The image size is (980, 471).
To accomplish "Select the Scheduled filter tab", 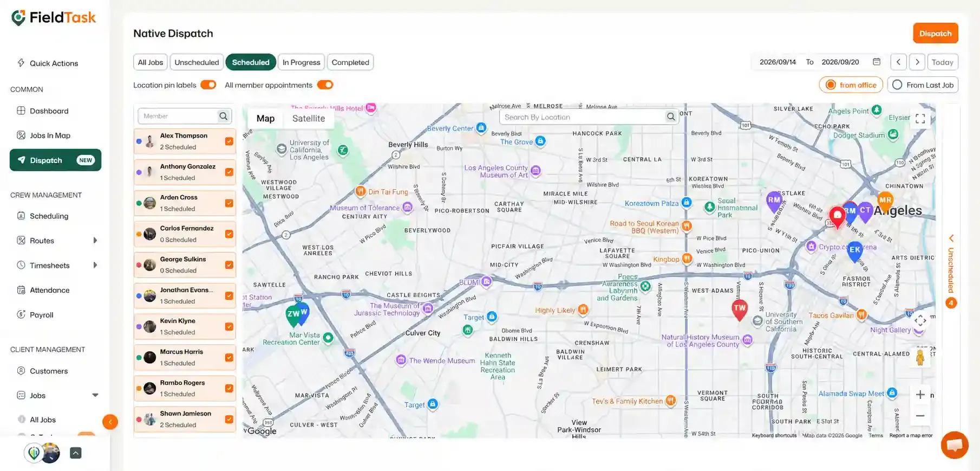I will coord(251,62).
